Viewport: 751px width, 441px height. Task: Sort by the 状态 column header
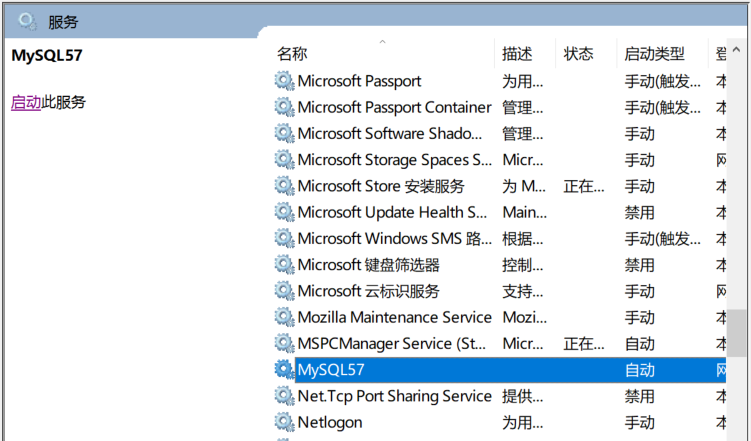click(578, 54)
